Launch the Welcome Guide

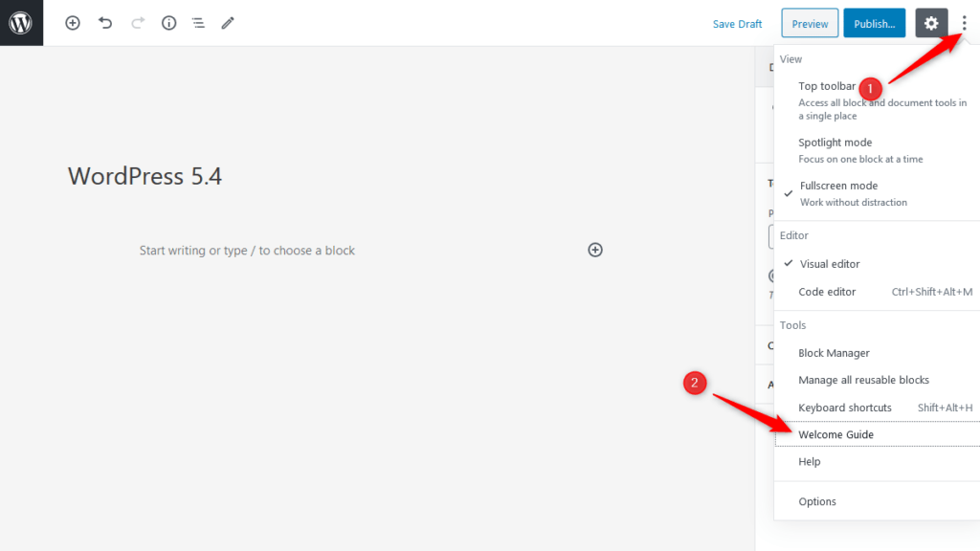click(x=877, y=434)
